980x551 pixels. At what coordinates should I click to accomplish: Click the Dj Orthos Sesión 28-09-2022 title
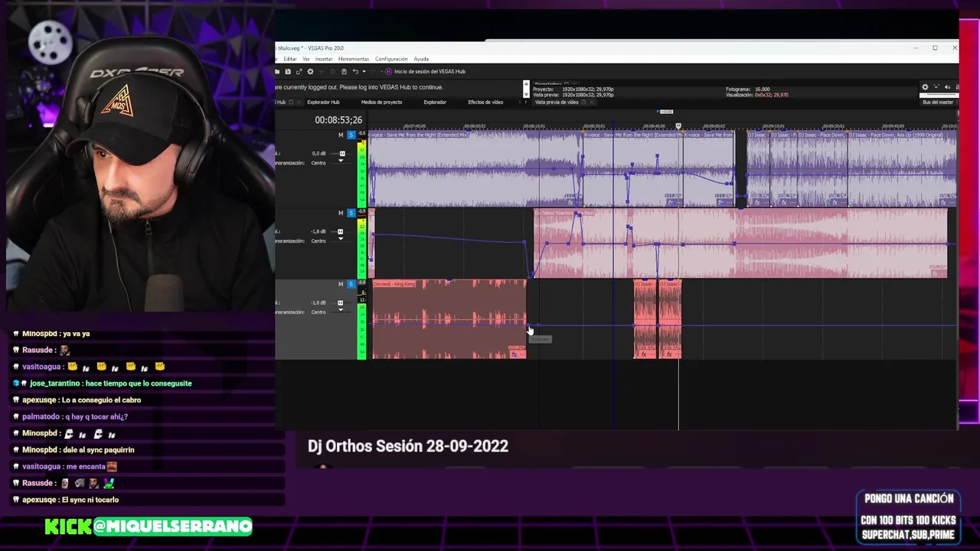click(408, 446)
